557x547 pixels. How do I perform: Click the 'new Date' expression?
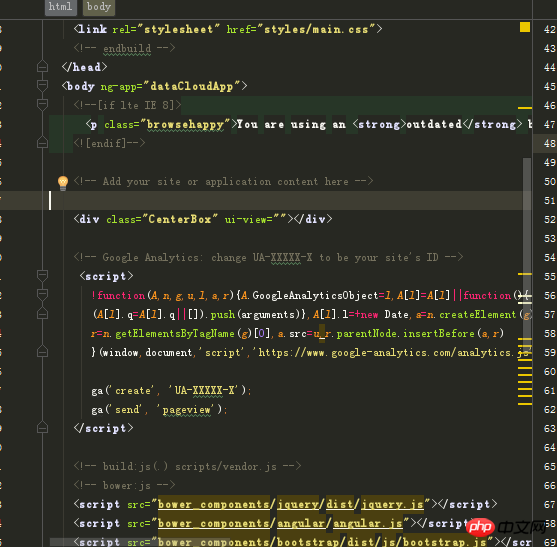tap(384, 314)
